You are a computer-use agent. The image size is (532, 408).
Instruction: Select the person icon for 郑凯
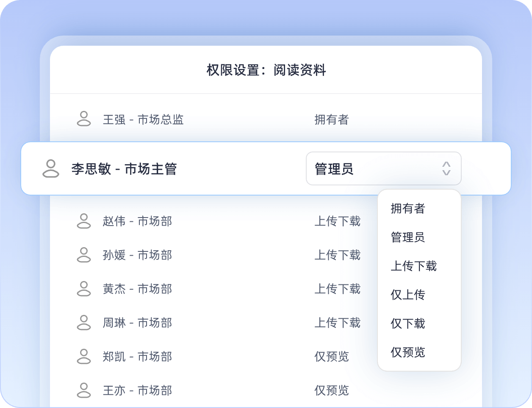[84, 356]
